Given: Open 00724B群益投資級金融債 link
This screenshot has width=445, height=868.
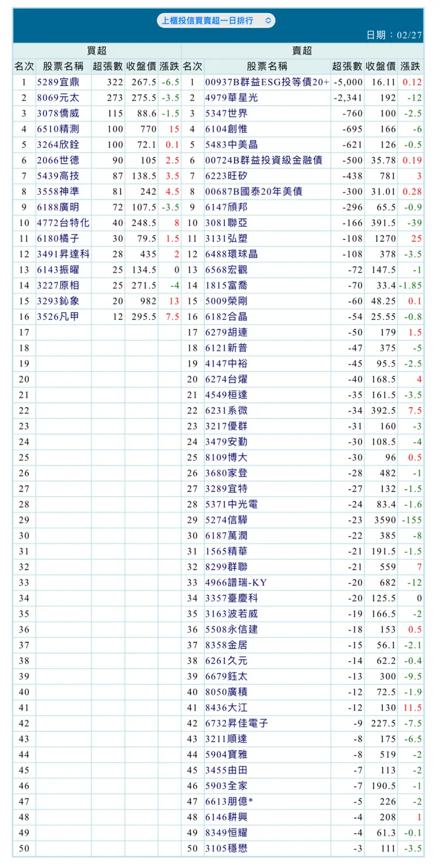Looking at the screenshot, I should (x=264, y=160).
